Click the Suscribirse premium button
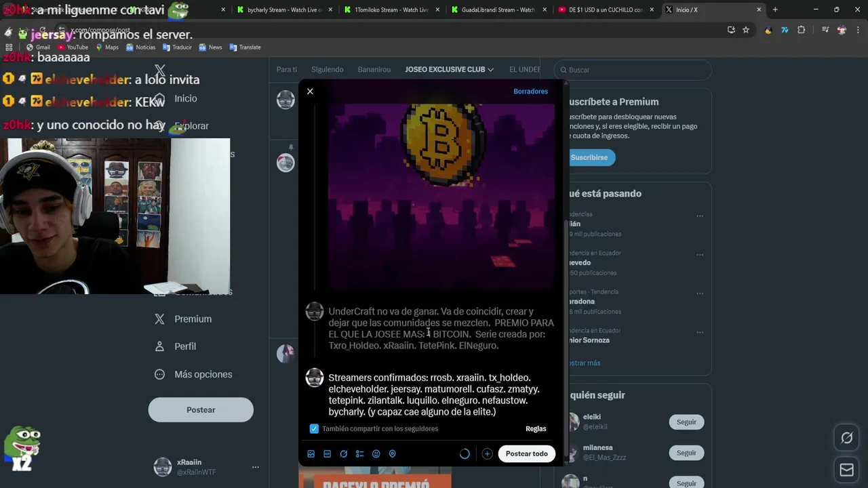This screenshot has width=868, height=488. (x=589, y=157)
